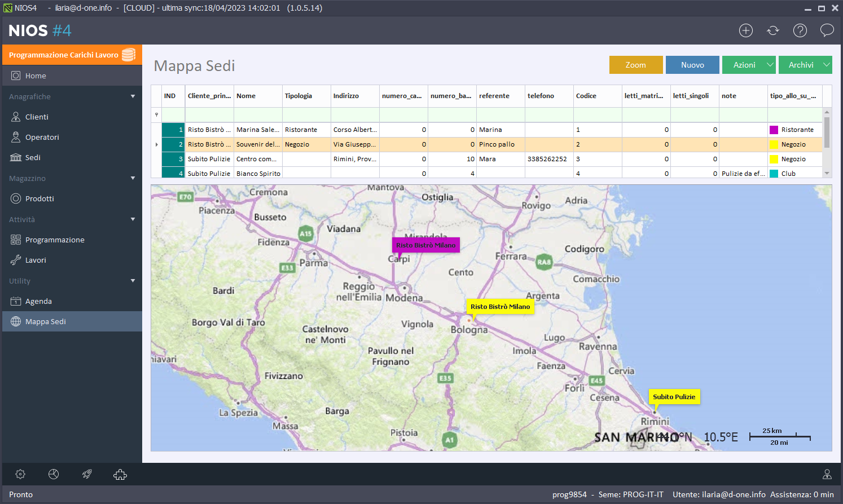Click the puzzle piece extensions icon
This screenshot has height=504, width=843.
(120, 474)
